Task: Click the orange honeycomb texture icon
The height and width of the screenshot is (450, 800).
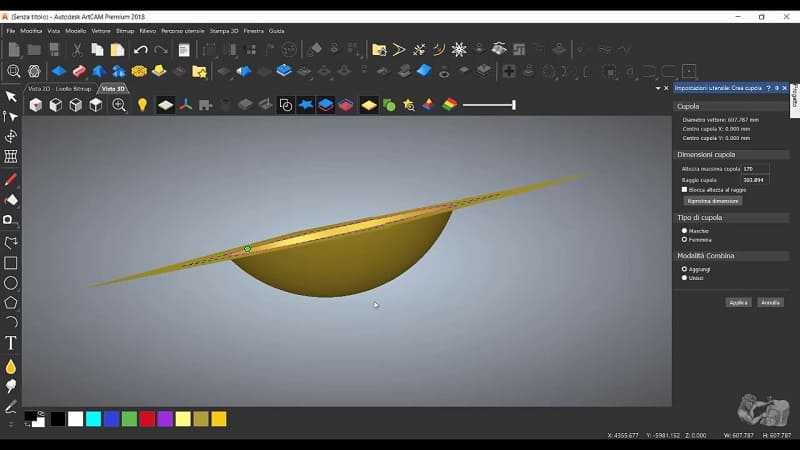Action: 139,71
